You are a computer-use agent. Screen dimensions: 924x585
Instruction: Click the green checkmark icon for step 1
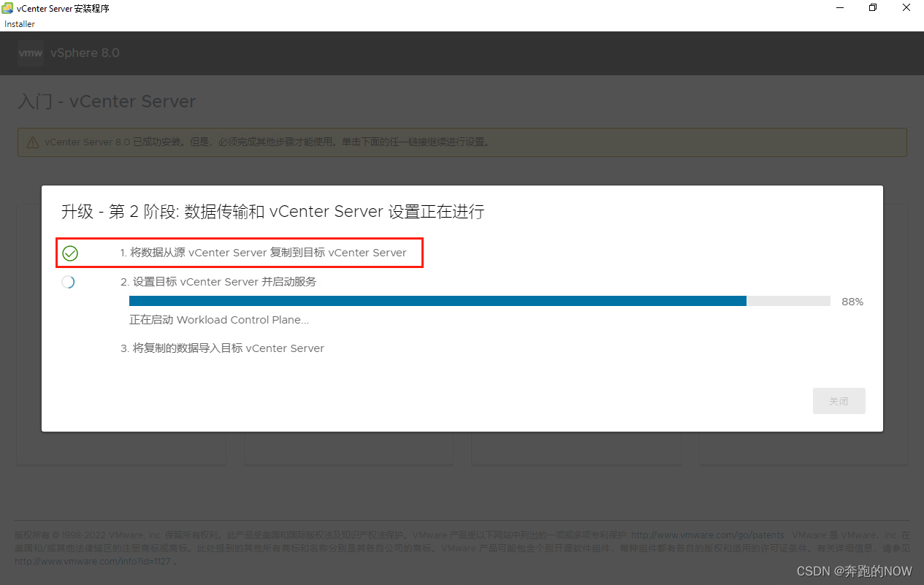(x=70, y=253)
